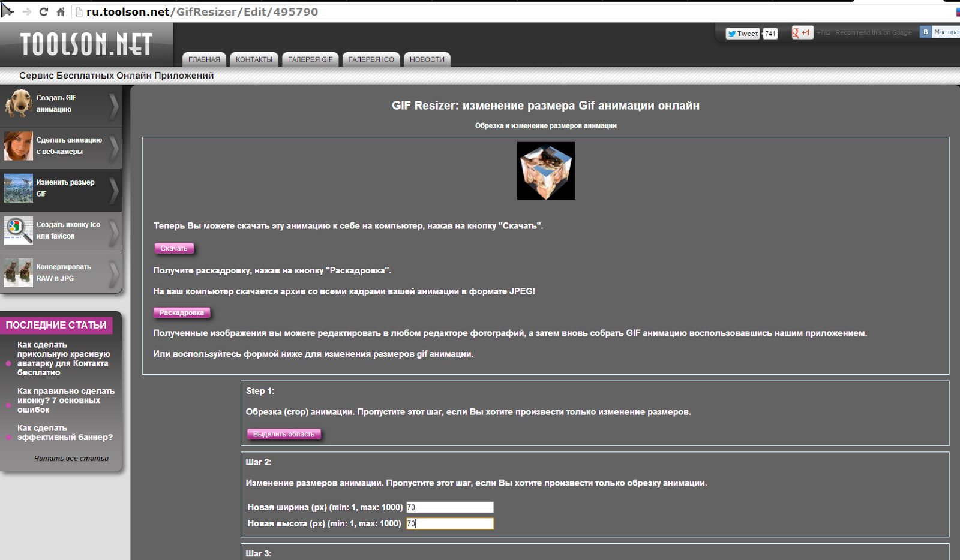Open the НОВОСТИ tab
The height and width of the screenshot is (560, 960).
pyautogui.click(x=427, y=59)
